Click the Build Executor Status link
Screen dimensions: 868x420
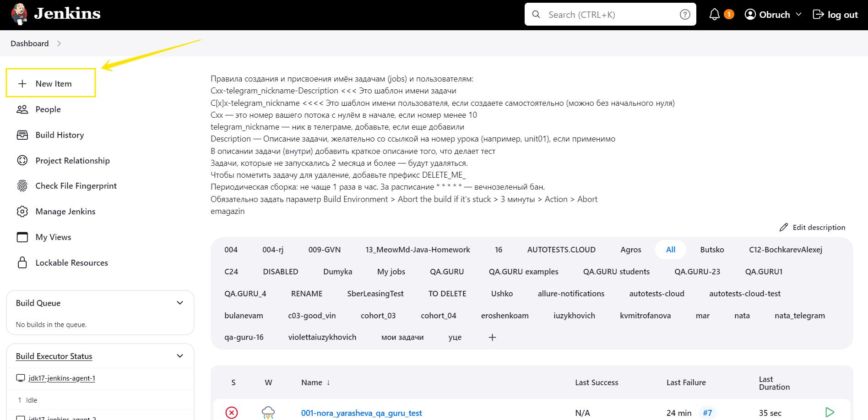[x=54, y=356]
